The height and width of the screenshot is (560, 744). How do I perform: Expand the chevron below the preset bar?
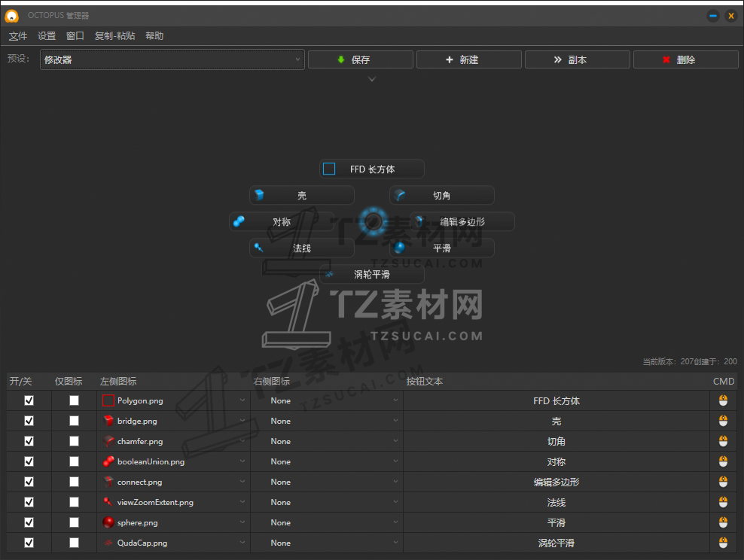[x=372, y=79]
